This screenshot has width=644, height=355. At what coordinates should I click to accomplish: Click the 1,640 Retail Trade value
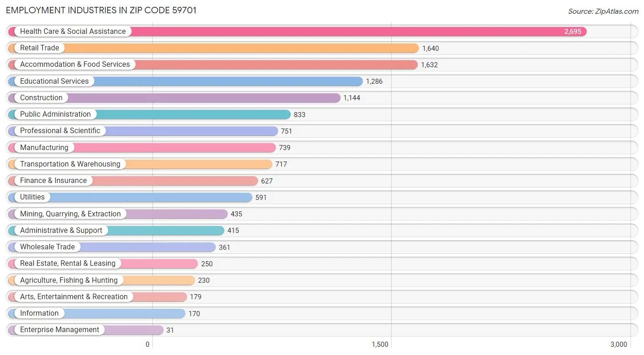pyautogui.click(x=431, y=48)
